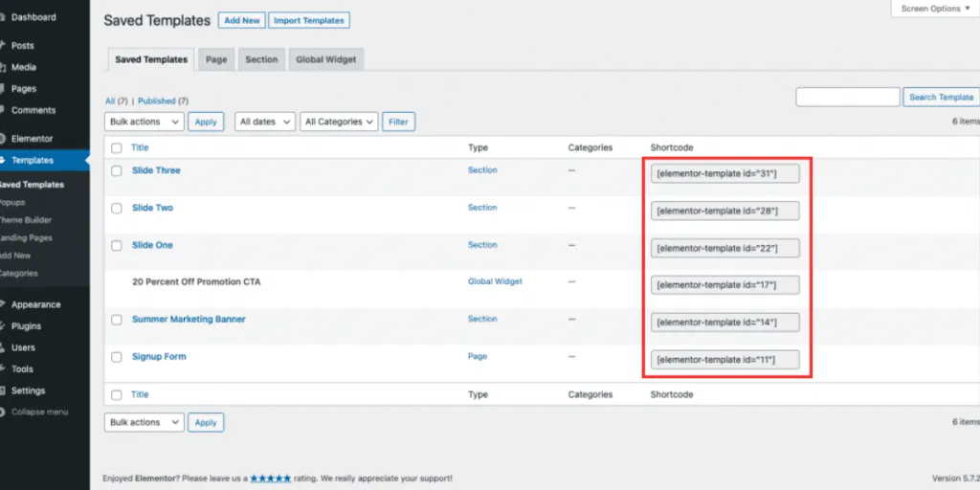Open Settings via its sidebar icon

pyautogui.click(x=3, y=390)
